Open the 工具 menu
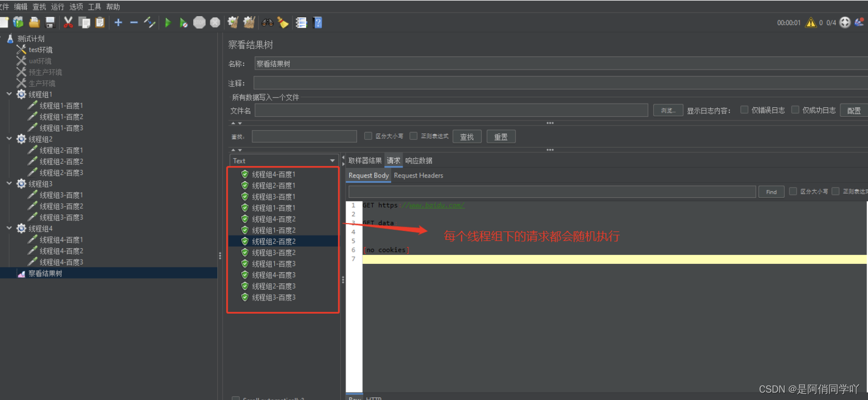Image resolution: width=868 pixels, height=400 pixels. (x=95, y=6)
